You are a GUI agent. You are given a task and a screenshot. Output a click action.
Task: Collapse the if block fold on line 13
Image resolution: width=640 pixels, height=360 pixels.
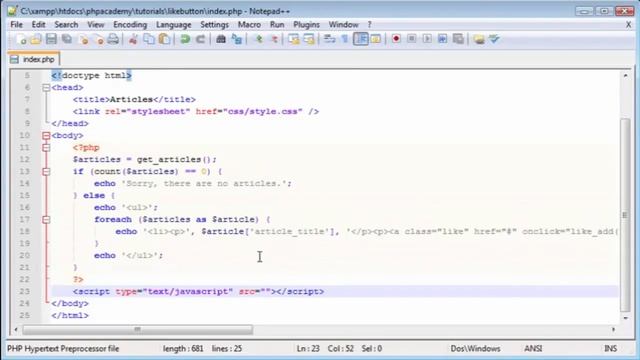click(46, 171)
